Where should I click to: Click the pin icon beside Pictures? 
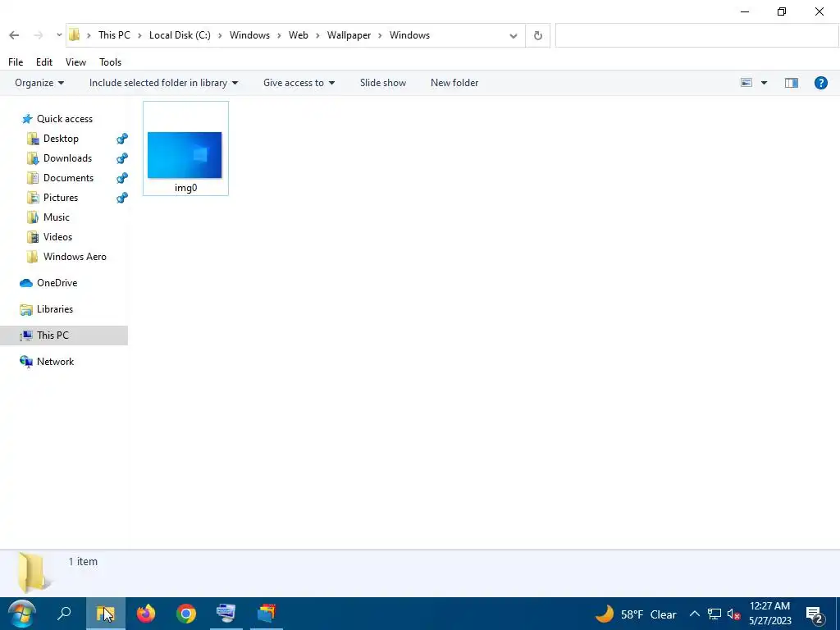122,198
